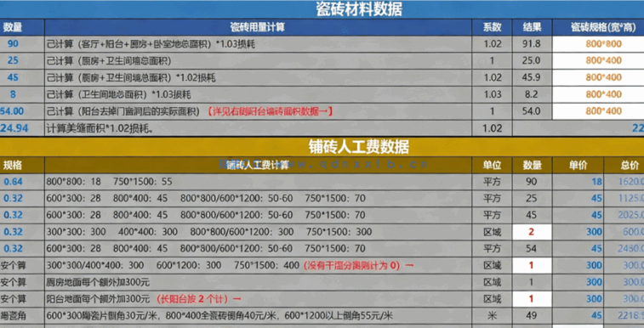Select the 区域 unit cell in the 厨房地面 row
This screenshot has height=328, width=644.
click(x=492, y=282)
